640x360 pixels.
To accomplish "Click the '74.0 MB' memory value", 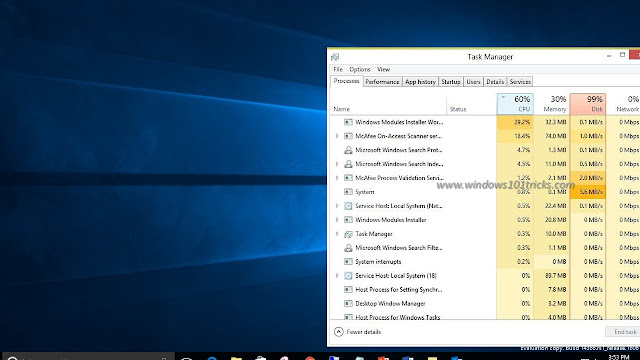I will 556,136.
